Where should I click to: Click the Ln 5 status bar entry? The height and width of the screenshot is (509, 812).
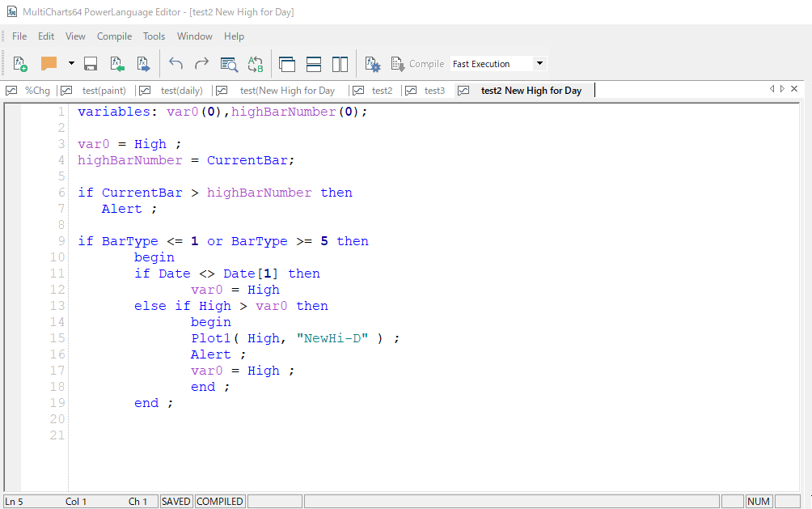coord(14,501)
